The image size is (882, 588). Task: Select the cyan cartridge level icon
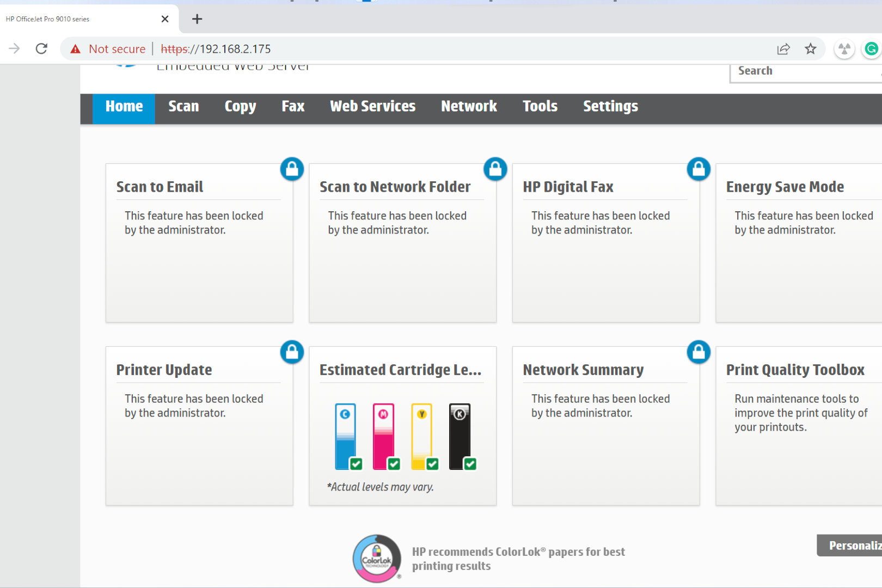346,437
